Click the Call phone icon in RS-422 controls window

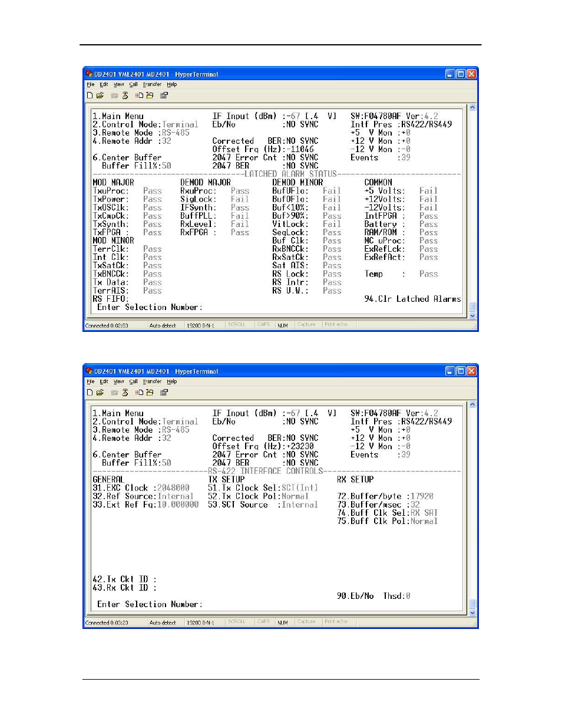coord(114,392)
